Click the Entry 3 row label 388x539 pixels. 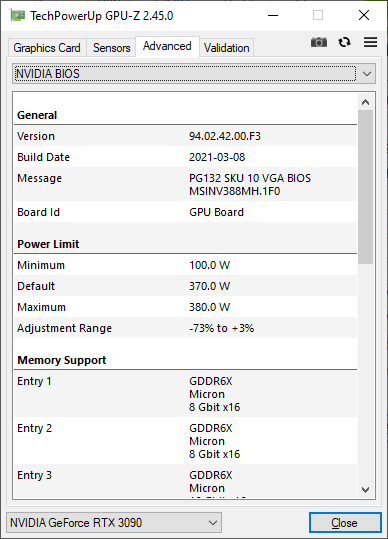[x=34, y=475]
